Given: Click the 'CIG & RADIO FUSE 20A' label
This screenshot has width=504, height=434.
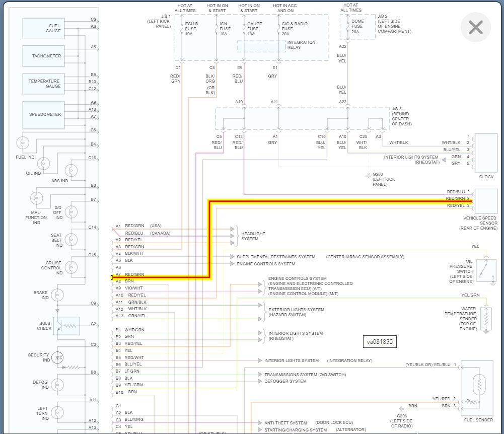Looking at the screenshot, I should pos(295,29).
